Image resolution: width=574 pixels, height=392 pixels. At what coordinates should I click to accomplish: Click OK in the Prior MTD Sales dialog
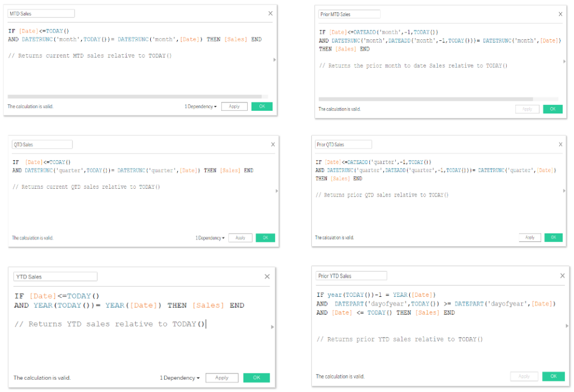point(553,109)
